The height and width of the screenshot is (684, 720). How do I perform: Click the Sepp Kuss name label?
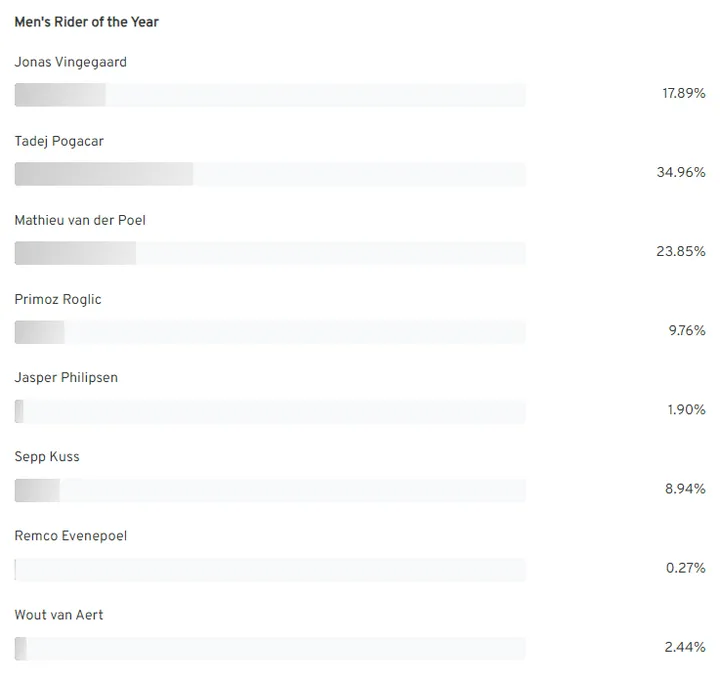coord(47,457)
